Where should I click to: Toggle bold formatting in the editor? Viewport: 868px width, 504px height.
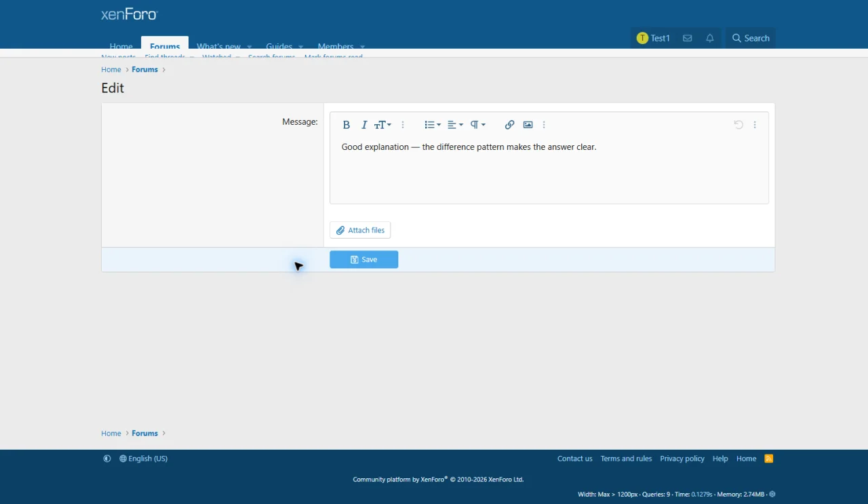click(x=346, y=125)
